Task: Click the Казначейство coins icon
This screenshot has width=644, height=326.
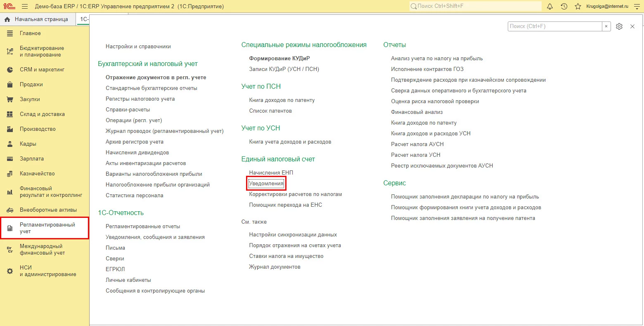Action: point(10,174)
